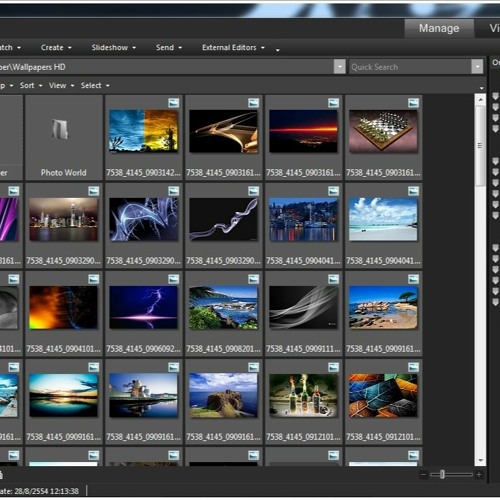Click the file-type badge on the white sand beach thumbnail

point(413,191)
